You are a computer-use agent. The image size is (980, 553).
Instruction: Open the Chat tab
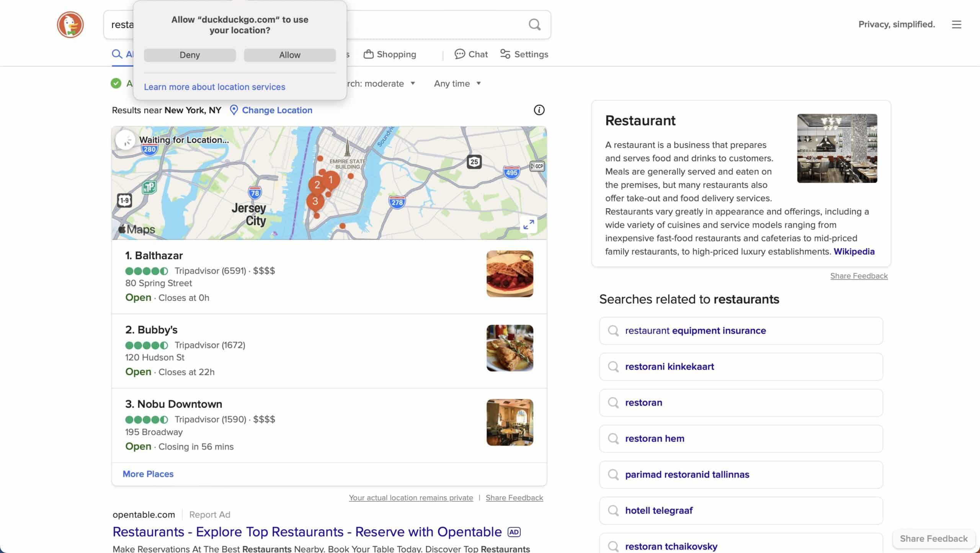(471, 54)
